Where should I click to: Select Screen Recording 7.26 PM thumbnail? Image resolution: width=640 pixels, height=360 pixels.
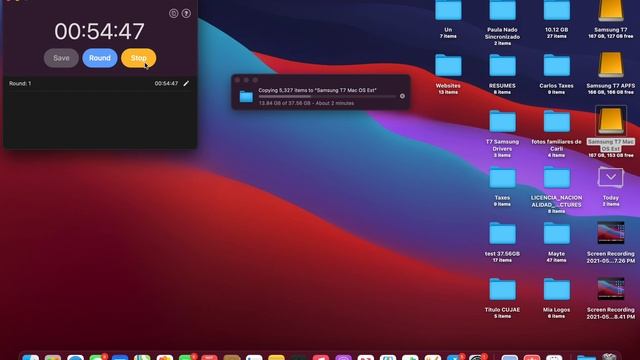click(x=611, y=233)
